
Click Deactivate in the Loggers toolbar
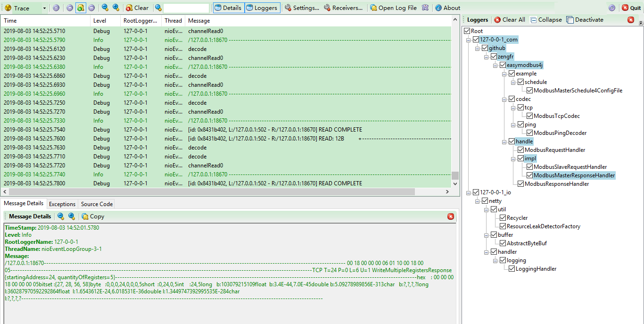585,20
